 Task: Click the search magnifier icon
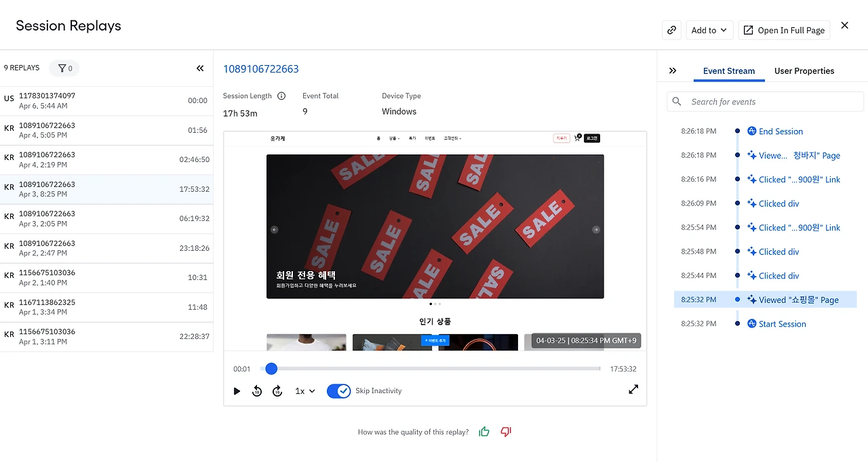pyautogui.click(x=677, y=102)
